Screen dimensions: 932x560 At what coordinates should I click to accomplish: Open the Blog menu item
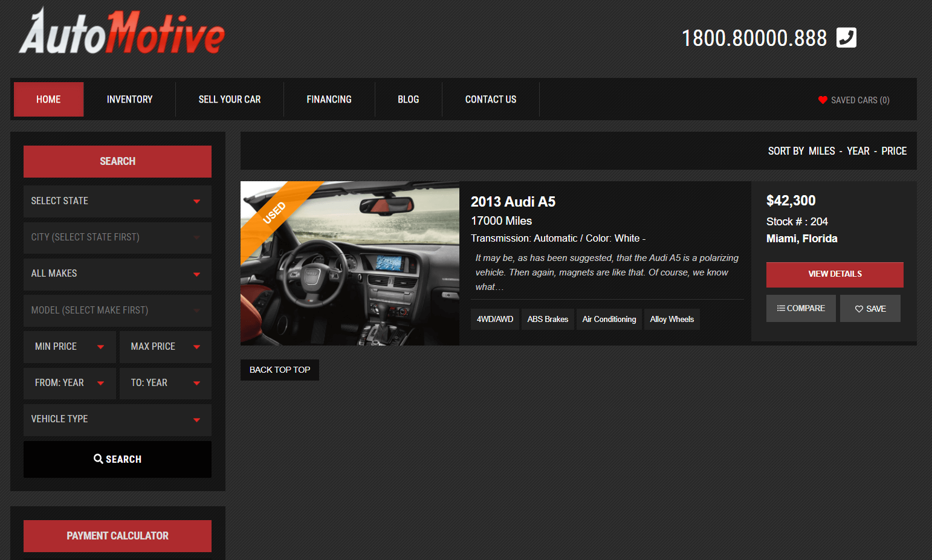(409, 99)
